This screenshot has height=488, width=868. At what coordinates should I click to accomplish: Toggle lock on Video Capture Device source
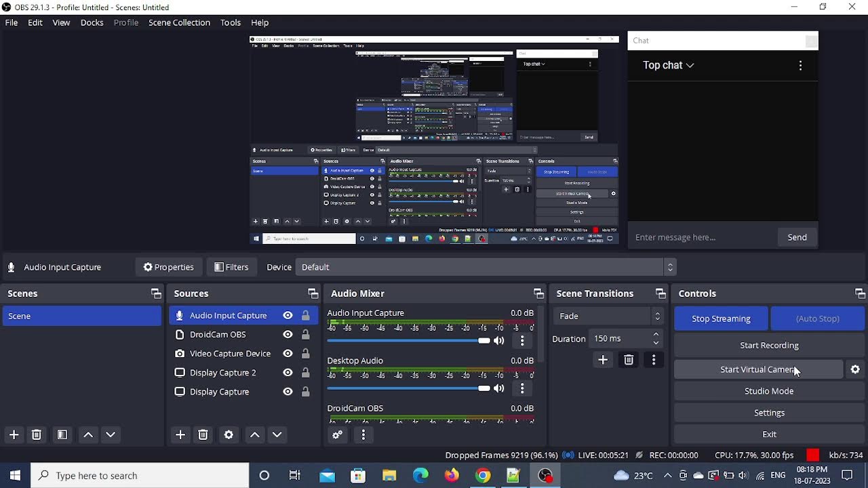(306, 354)
